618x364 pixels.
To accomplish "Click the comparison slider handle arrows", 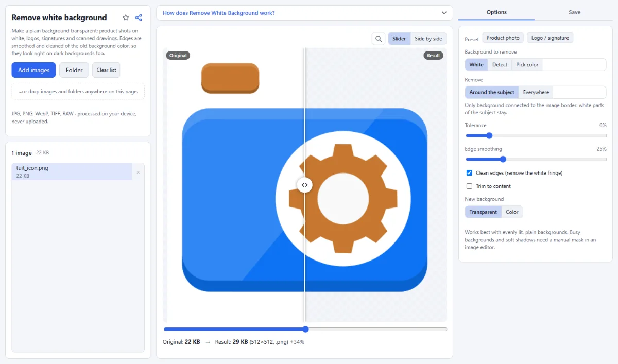I will (304, 185).
